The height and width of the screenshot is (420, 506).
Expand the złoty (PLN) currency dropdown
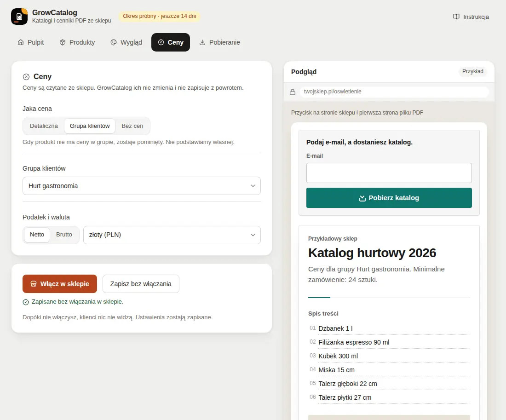172,235
